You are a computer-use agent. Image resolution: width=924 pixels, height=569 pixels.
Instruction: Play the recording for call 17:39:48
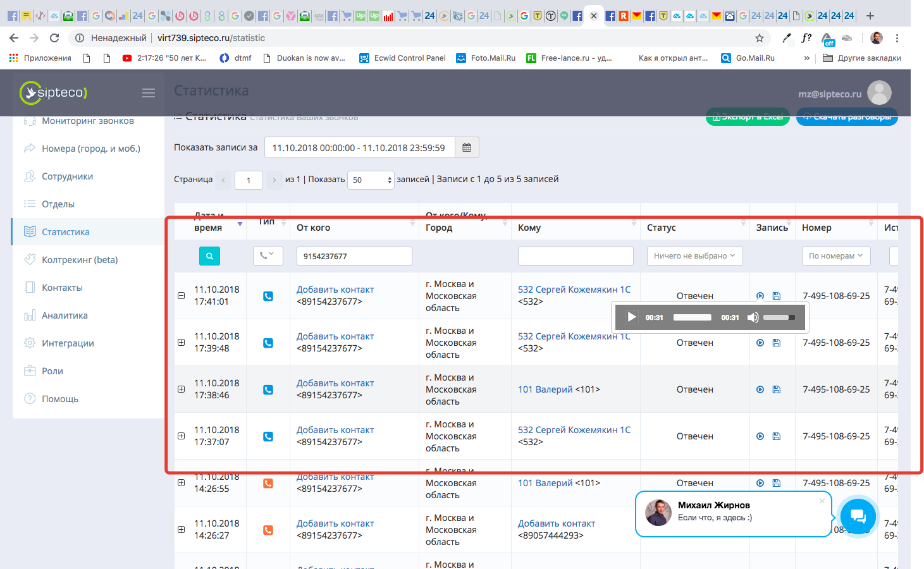click(760, 343)
